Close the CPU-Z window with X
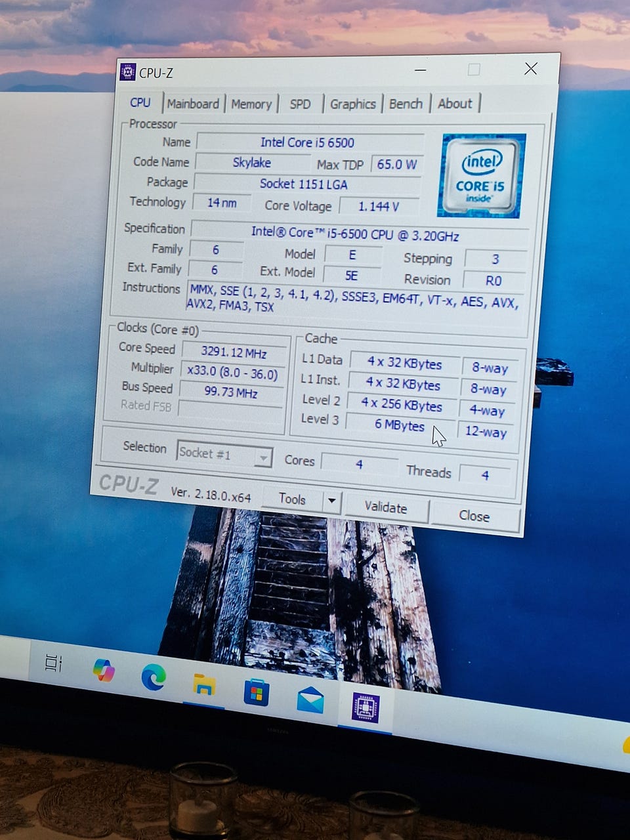 tap(531, 68)
